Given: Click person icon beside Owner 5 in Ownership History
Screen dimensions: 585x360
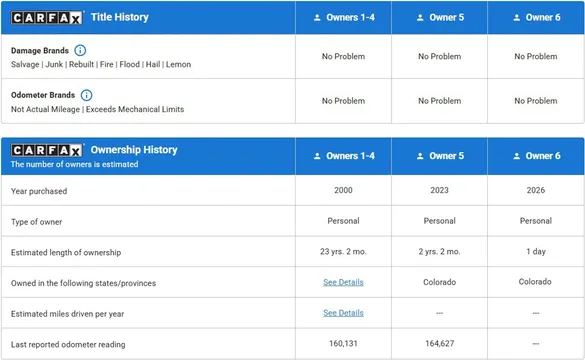Looking at the screenshot, I should (x=420, y=156).
